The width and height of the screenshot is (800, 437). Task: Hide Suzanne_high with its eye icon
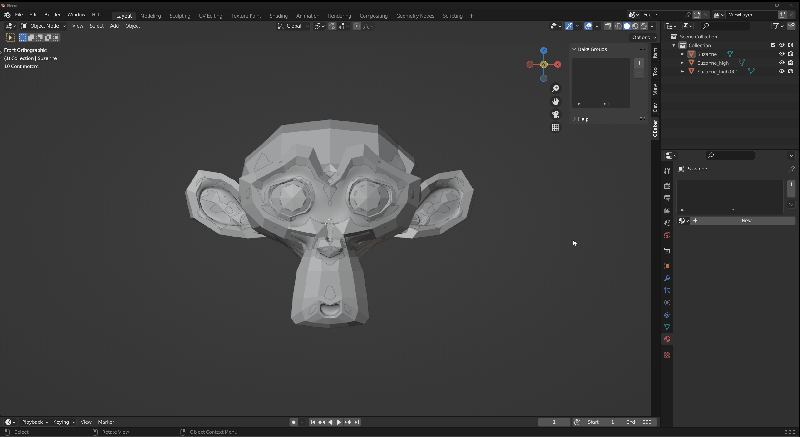781,63
